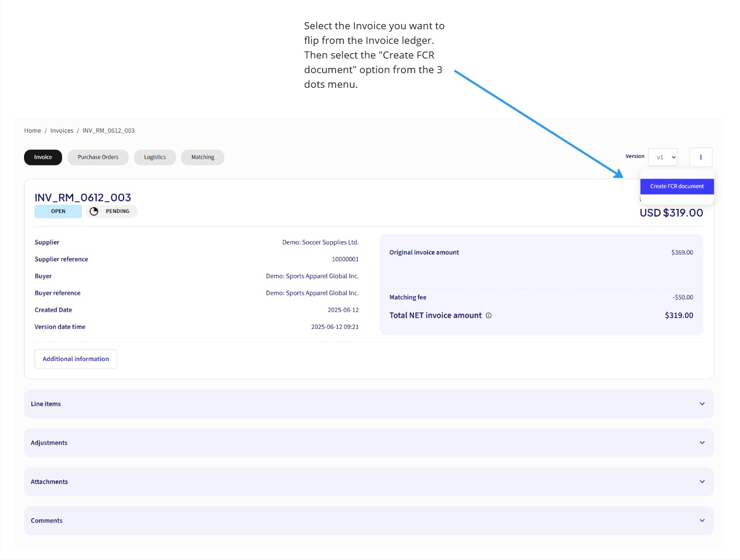Select the Create FCR document option
This screenshot has height=560, width=740.
(x=677, y=186)
